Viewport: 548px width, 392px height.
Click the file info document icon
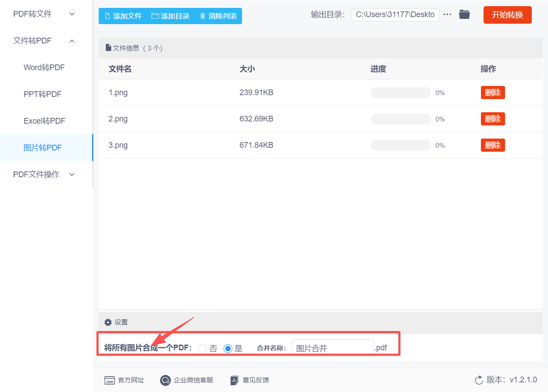pos(108,48)
